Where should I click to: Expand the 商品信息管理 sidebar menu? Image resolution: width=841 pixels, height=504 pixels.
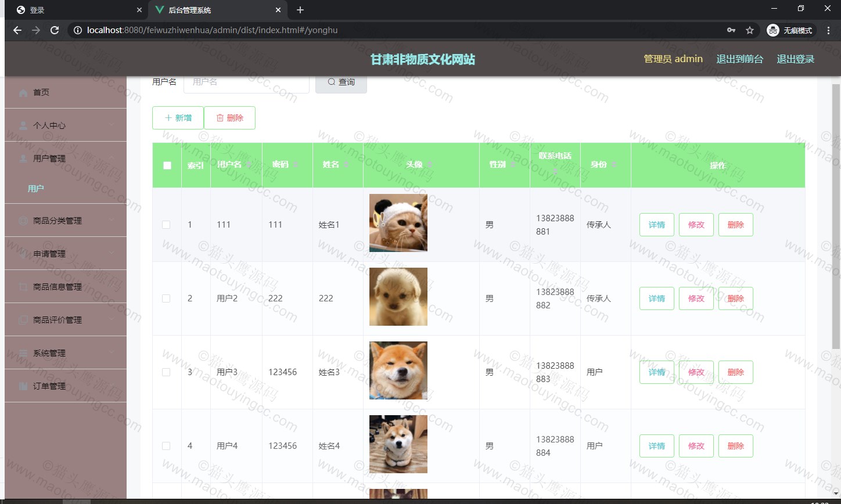(66, 287)
